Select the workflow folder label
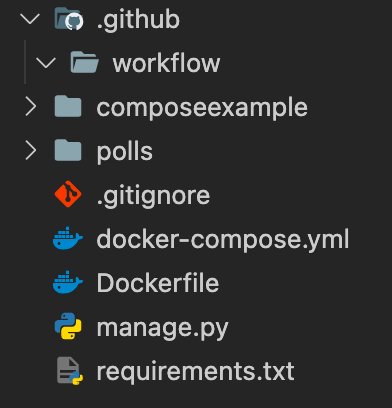Image resolution: width=392 pixels, height=408 pixels. [166, 63]
